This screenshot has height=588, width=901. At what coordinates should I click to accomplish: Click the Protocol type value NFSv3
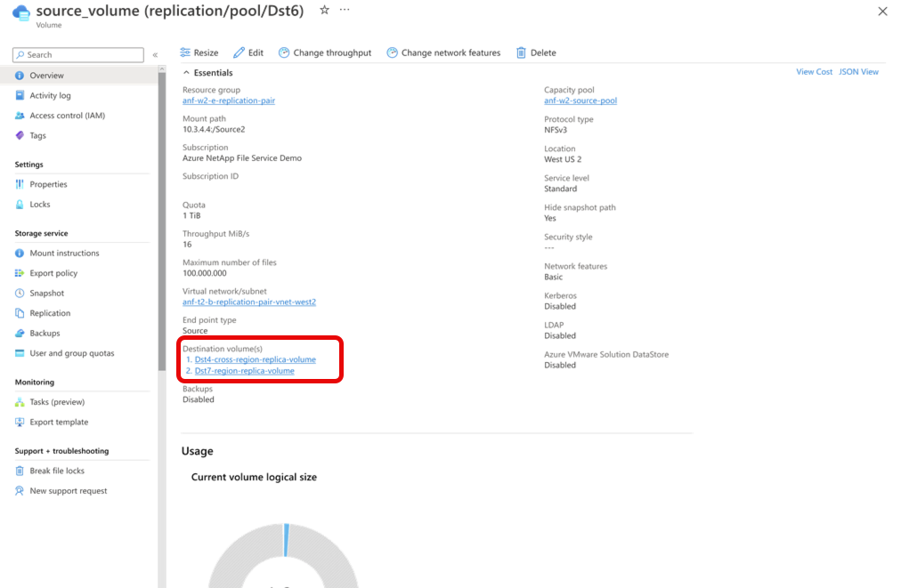click(x=556, y=130)
